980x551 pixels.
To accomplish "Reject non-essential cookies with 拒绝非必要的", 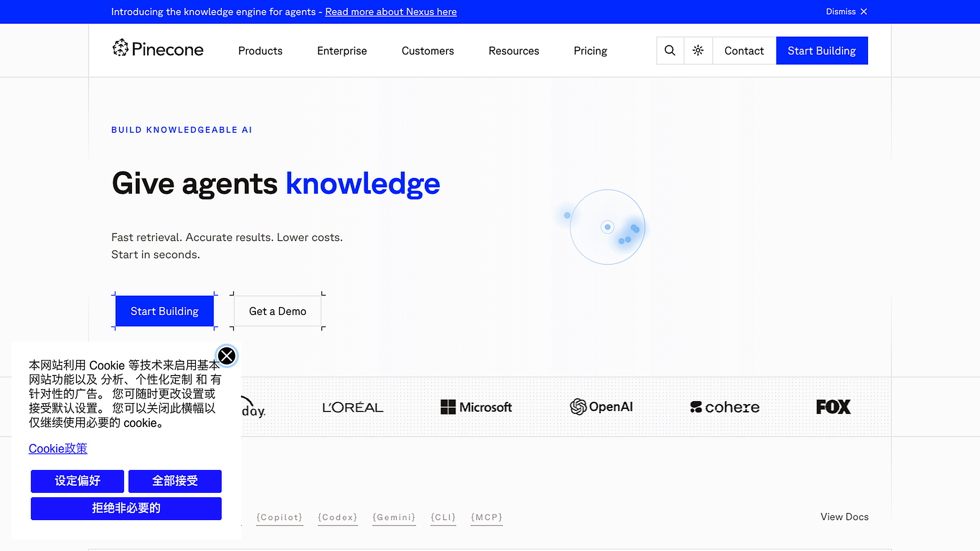I will [x=126, y=508].
